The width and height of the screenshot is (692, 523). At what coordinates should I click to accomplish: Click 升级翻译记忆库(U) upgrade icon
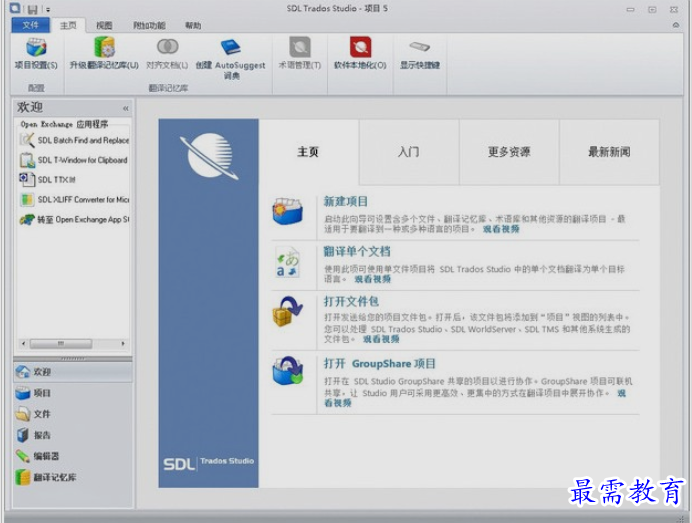point(104,47)
